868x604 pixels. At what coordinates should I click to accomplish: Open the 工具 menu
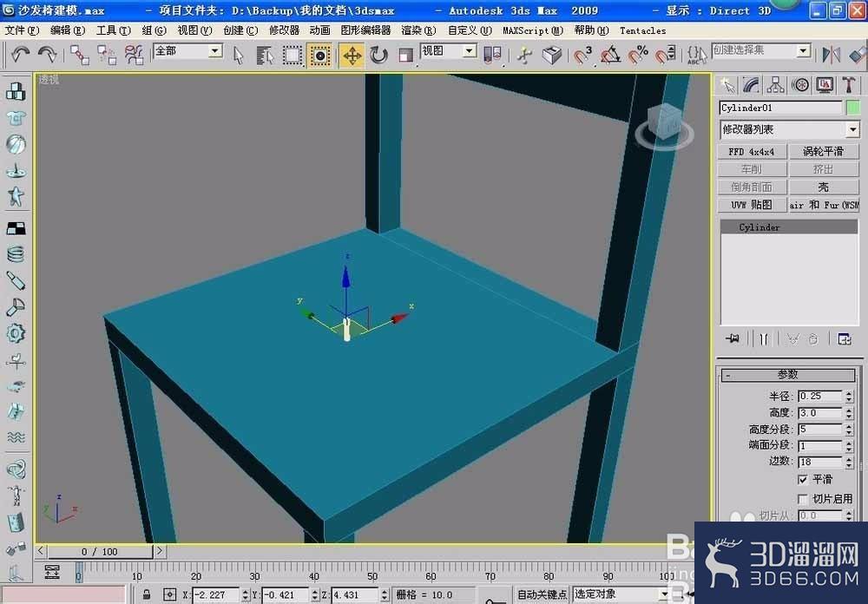(114, 30)
